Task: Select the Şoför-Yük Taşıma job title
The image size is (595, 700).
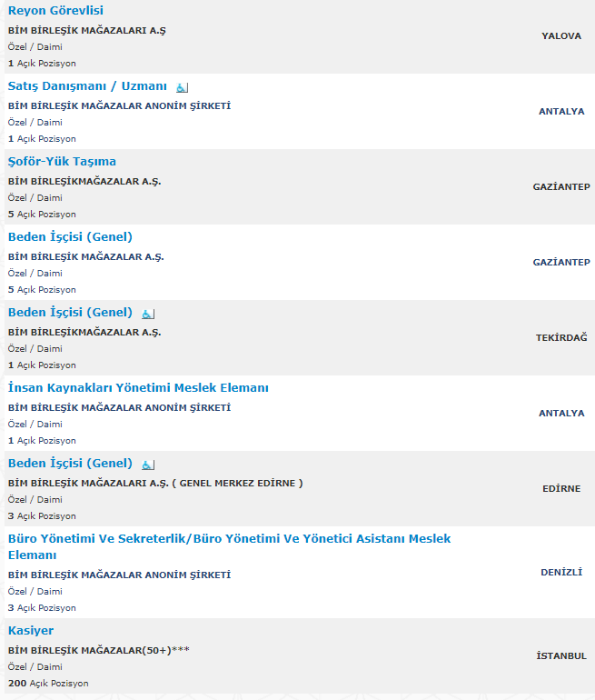Action: [x=62, y=161]
